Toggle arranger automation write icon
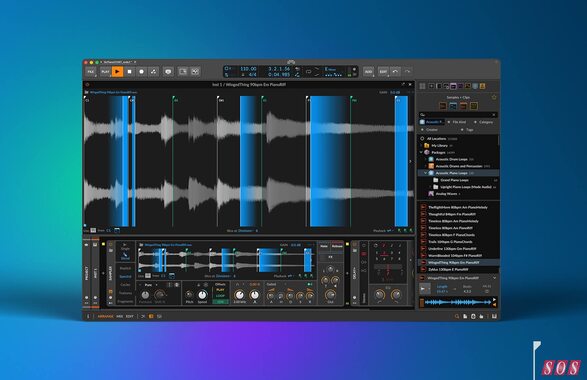The image size is (587, 380). point(153,72)
